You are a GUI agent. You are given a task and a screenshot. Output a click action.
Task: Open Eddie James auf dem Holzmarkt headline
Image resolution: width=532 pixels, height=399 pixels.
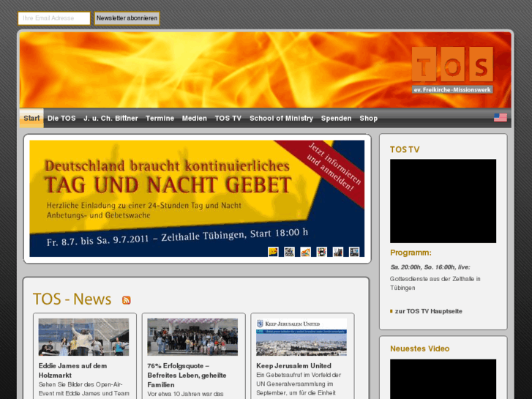(72, 370)
